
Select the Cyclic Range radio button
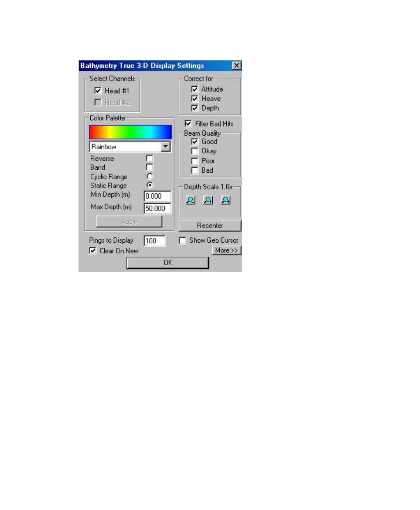click(150, 177)
